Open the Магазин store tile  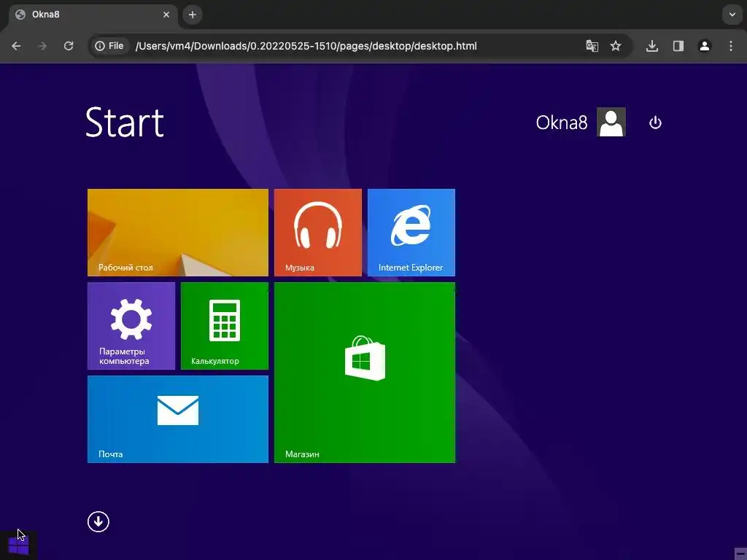click(365, 373)
